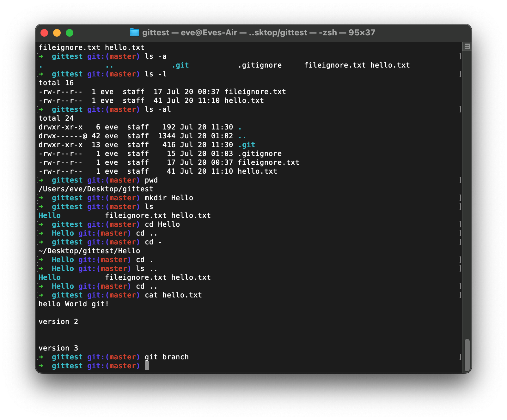Click the '~/Desktop/gittest/Hello' output line
The image size is (507, 420).
click(89, 251)
